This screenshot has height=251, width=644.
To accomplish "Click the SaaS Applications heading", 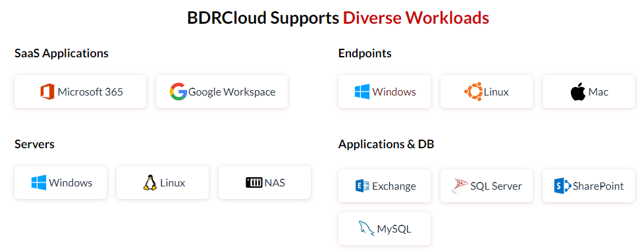I will [62, 53].
